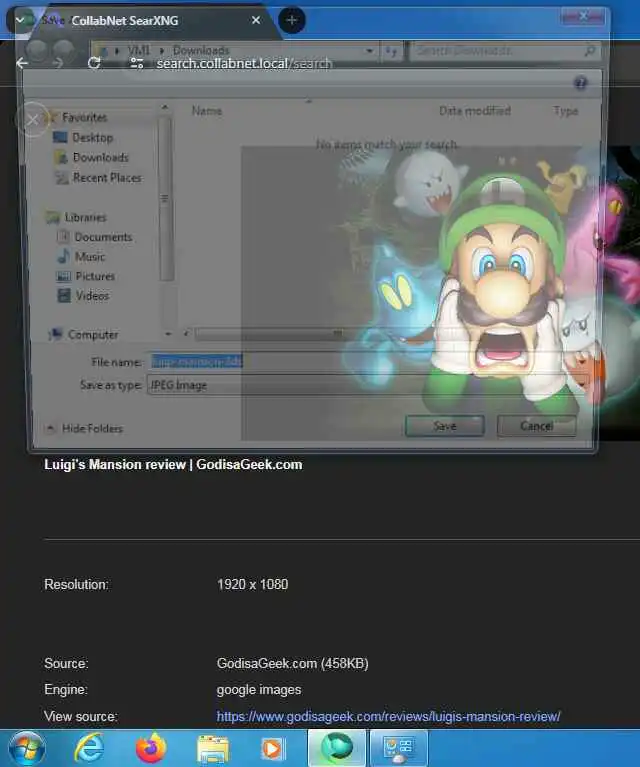The height and width of the screenshot is (767, 640).
Task: Click the Luigi's Mansion review title
Action: pyautogui.click(x=173, y=464)
